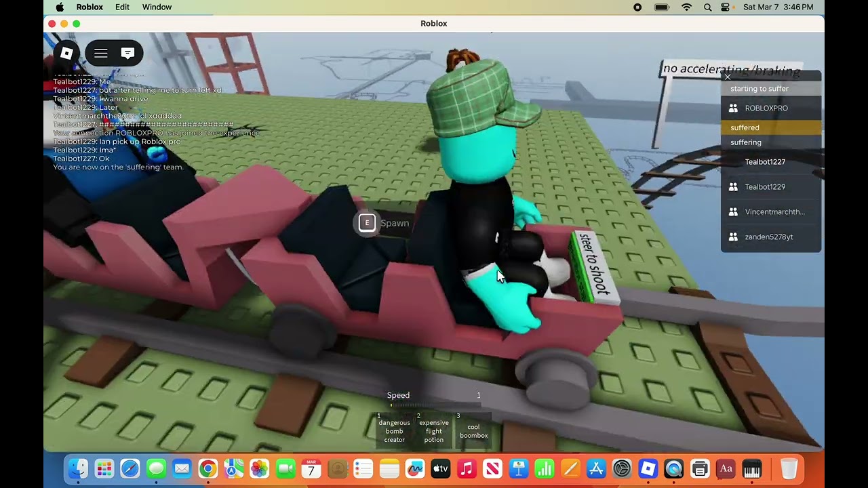The image size is (868, 488).
Task: Open the Apple menu
Action: (60, 7)
